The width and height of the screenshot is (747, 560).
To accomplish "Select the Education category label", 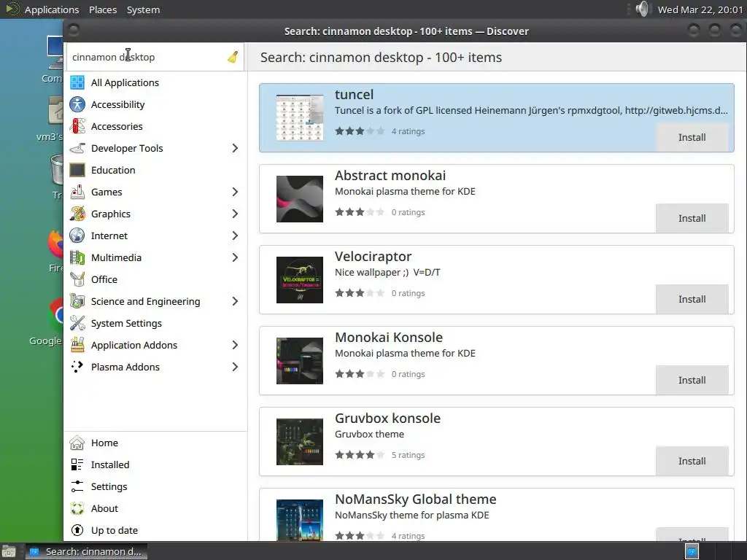I will (113, 170).
